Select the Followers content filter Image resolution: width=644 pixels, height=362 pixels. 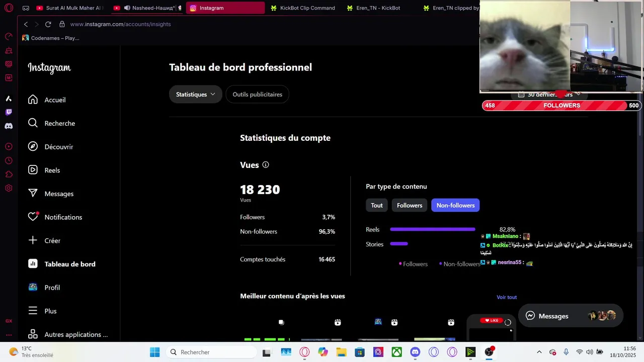pos(410,205)
